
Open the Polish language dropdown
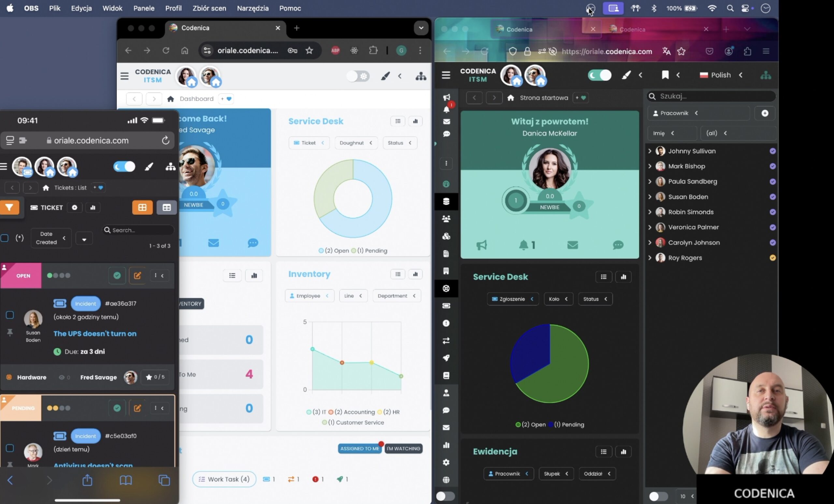pos(721,75)
